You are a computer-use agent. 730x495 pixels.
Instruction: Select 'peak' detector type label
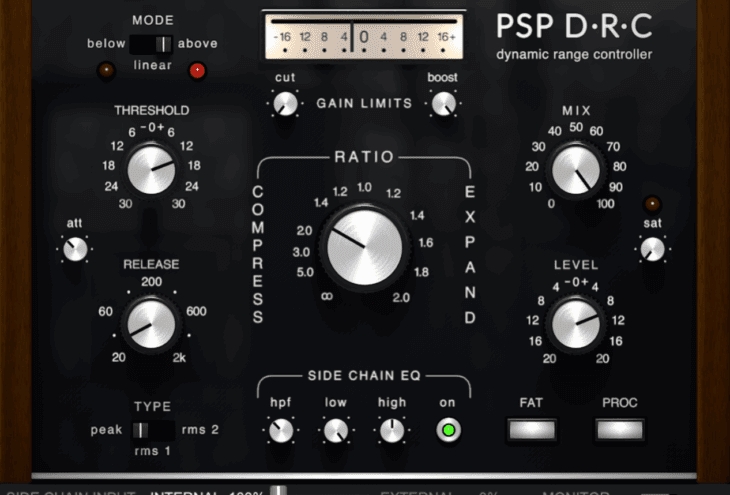[107, 430]
